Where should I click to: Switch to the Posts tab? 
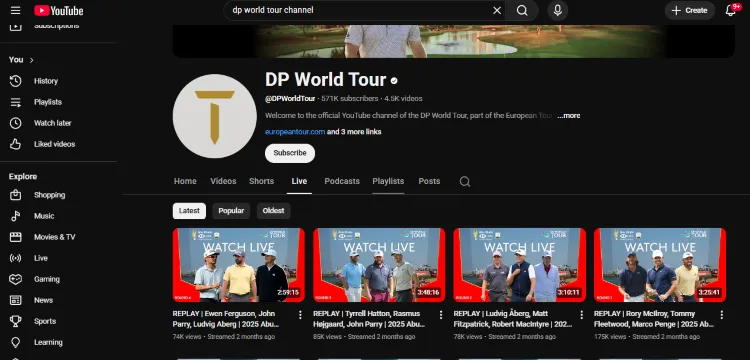pyautogui.click(x=429, y=181)
